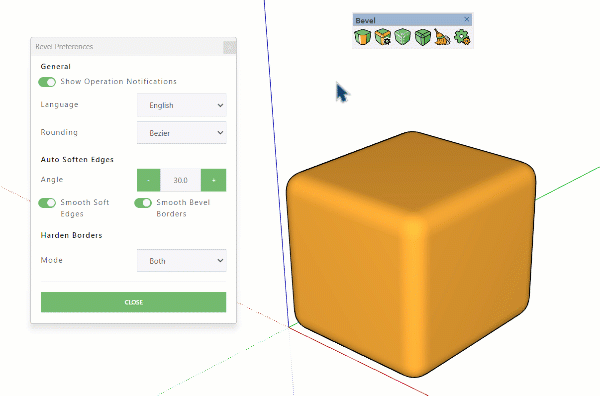The width and height of the screenshot is (600, 396).
Task: Close the Bevel toolbar with X
Action: click(x=466, y=19)
